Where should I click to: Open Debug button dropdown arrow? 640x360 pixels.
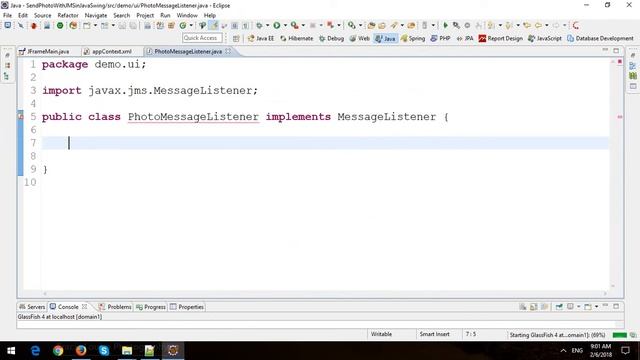tap(268, 25)
